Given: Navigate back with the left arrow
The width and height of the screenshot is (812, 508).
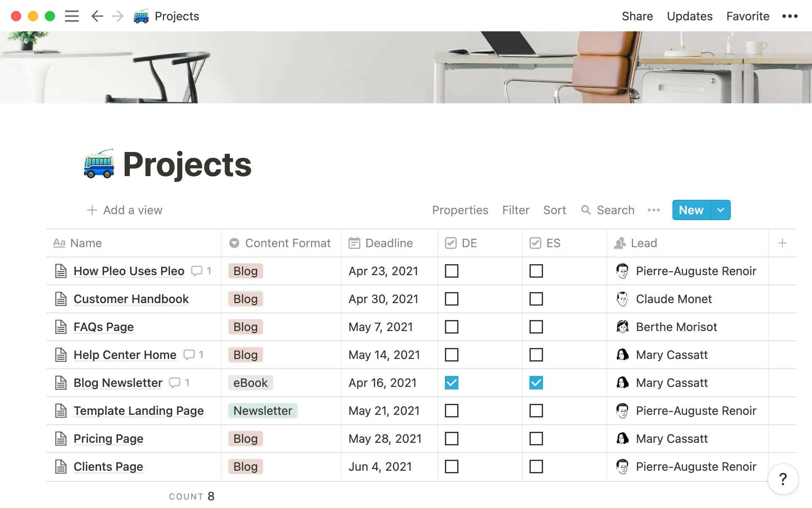Looking at the screenshot, I should tap(97, 16).
